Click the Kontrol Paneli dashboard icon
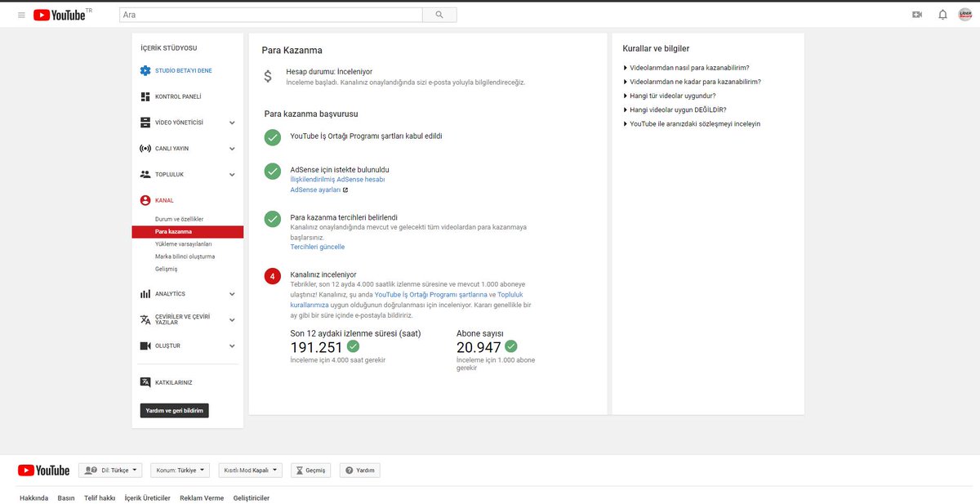980x504 pixels. pos(145,96)
